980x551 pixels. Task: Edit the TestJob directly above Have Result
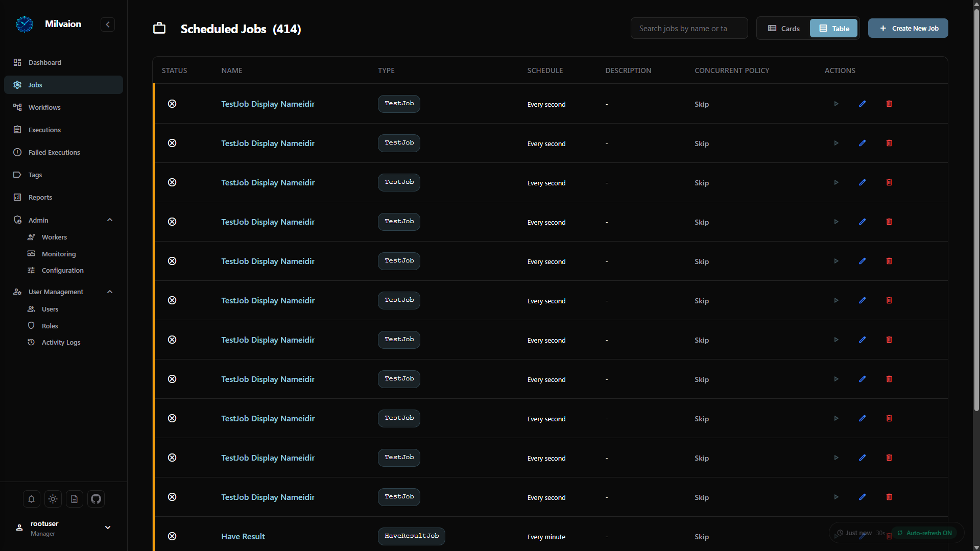point(863,497)
